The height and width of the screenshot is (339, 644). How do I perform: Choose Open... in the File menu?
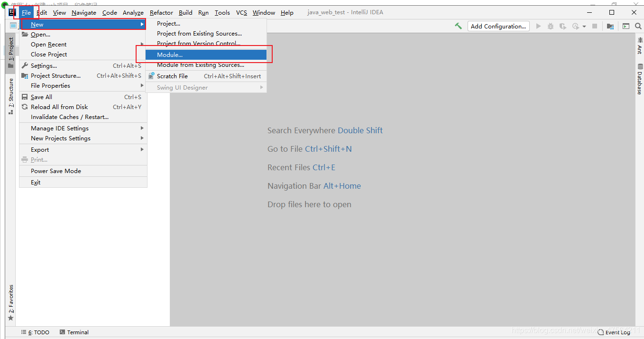click(83, 34)
